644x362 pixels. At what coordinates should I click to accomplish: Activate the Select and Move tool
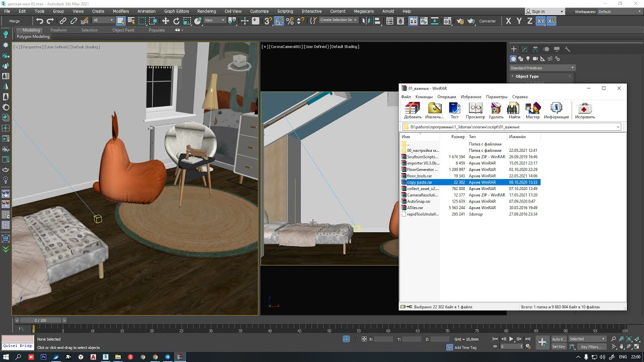tap(166, 21)
